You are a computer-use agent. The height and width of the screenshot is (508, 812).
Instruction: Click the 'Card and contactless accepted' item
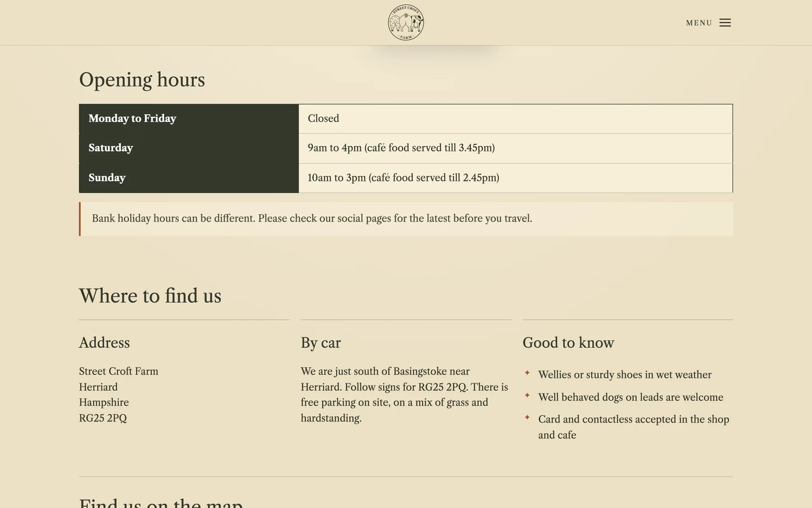tap(634, 427)
